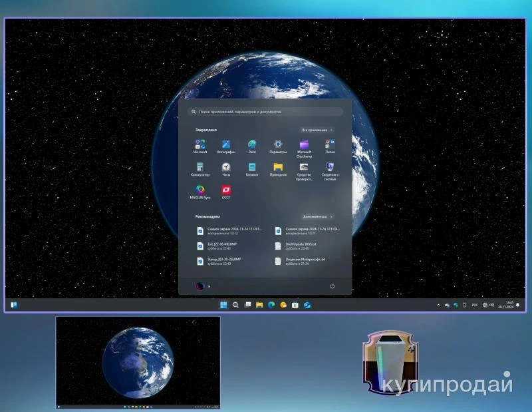Image resolution: width=532 pixels, height=412 pixels.
Task: Open Проводник file explorer in pinned apps
Action: [x=278, y=168]
